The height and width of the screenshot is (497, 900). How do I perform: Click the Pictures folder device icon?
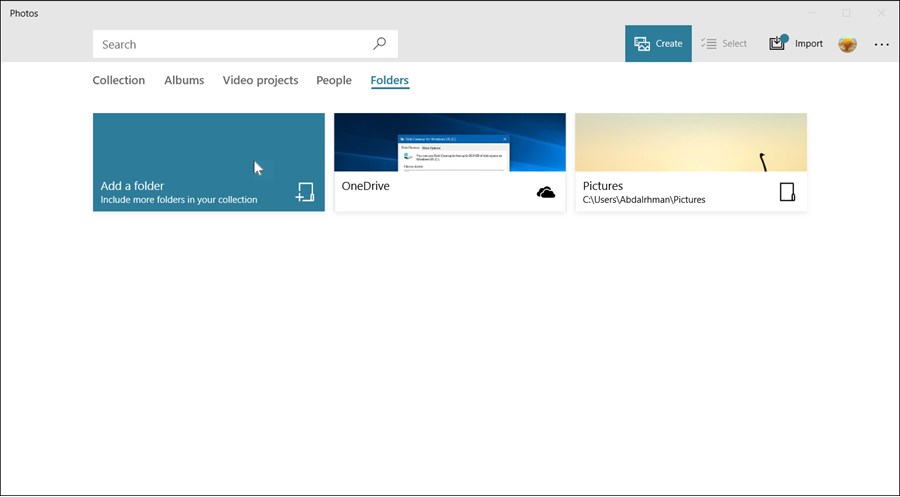click(x=788, y=192)
